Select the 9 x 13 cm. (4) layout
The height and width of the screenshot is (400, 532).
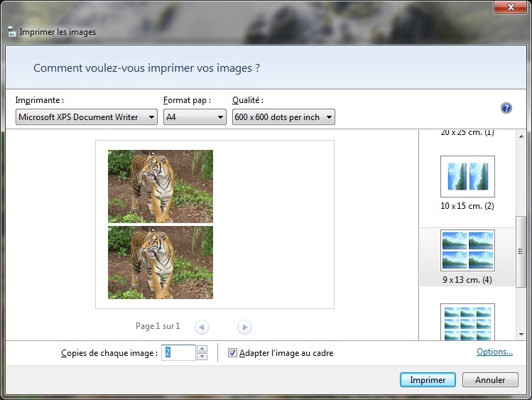467,256
